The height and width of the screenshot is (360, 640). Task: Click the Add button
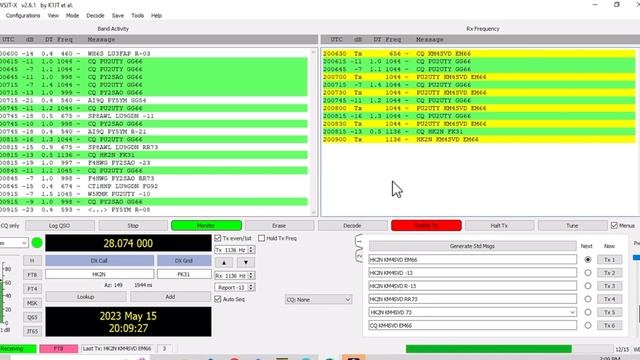pos(170,297)
